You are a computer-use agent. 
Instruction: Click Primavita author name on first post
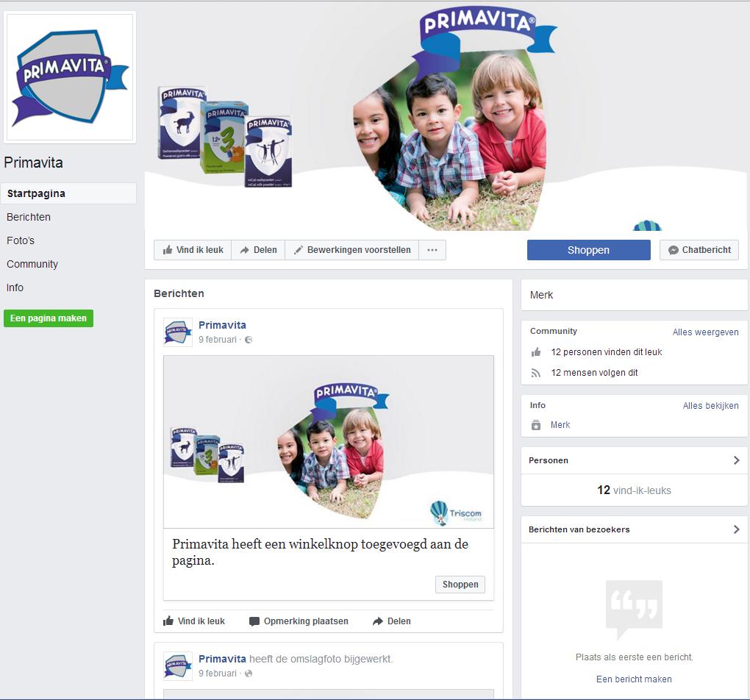[x=222, y=325]
